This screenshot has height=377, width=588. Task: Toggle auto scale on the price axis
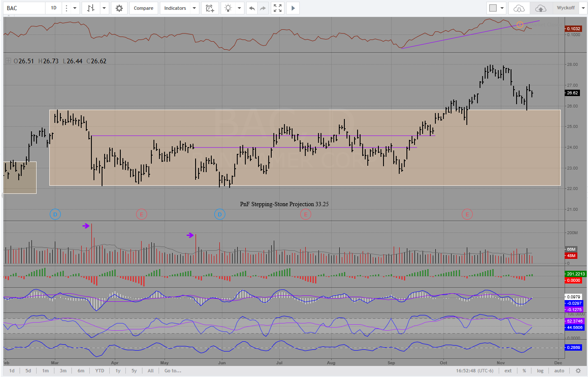coord(559,371)
